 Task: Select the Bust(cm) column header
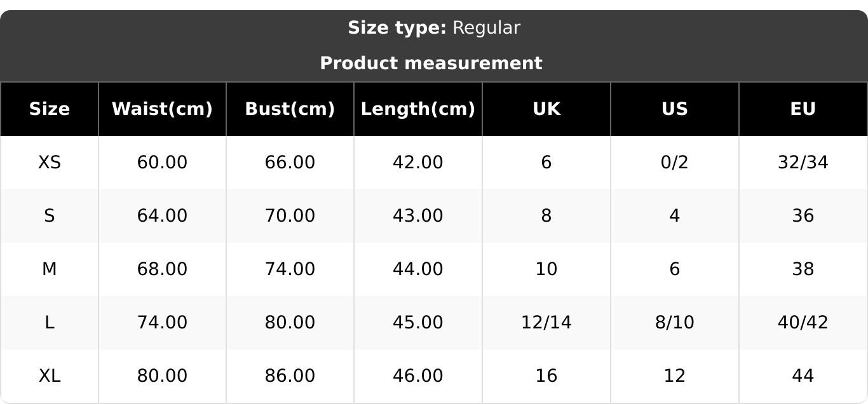click(x=290, y=109)
